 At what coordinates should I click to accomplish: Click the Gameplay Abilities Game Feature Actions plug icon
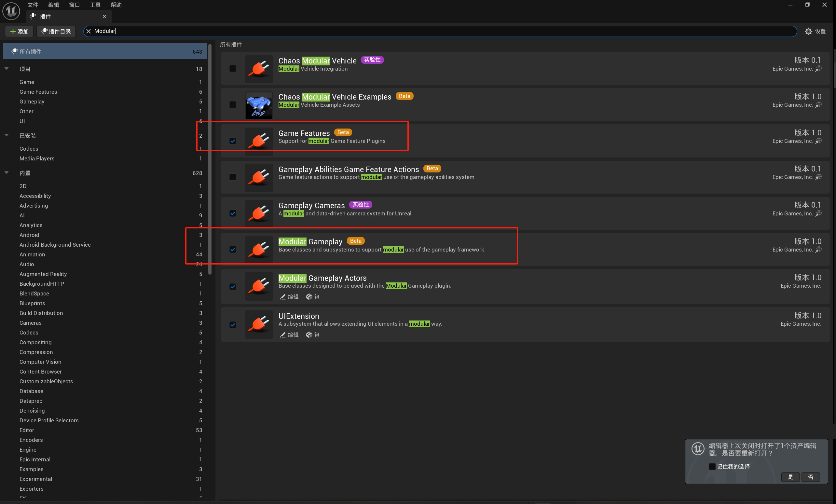pos(259,178)
